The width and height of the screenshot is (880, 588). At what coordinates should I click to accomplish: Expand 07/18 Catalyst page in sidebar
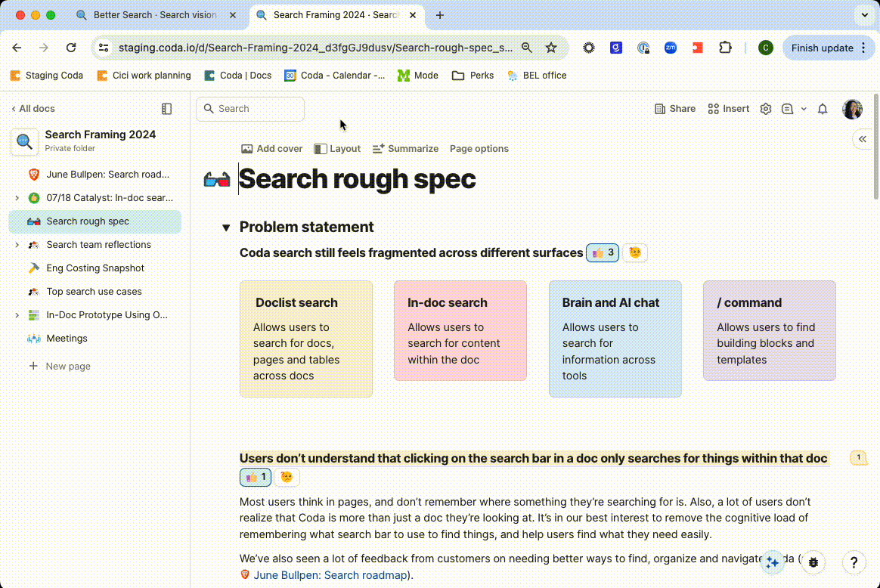(x=17, y=197)
